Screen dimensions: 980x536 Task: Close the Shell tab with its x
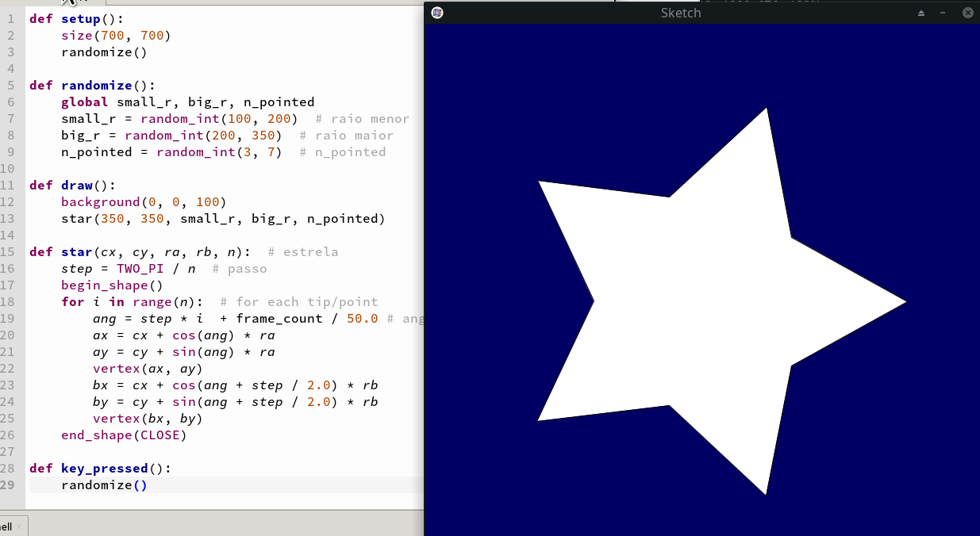[x=19, y=526]
